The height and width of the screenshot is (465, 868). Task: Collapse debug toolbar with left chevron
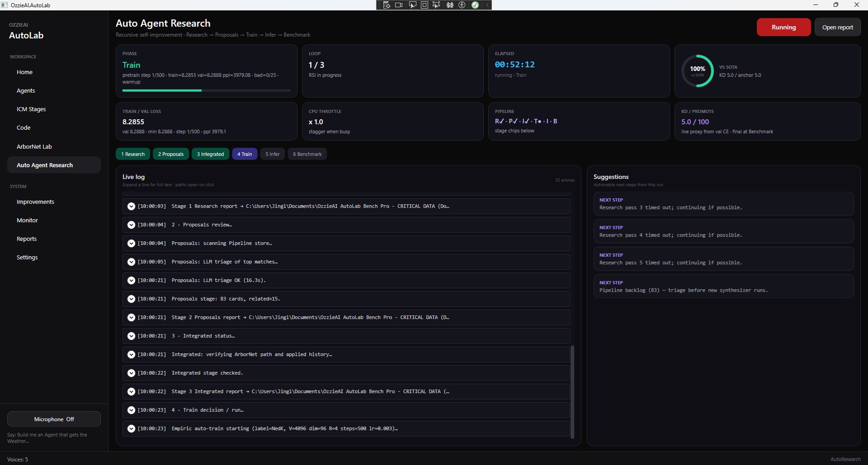(487, 5)
